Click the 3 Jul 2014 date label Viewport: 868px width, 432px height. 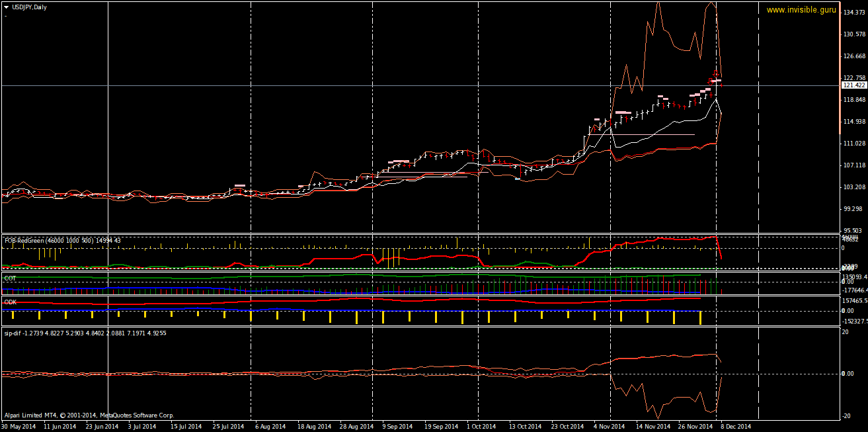(142, 427)
